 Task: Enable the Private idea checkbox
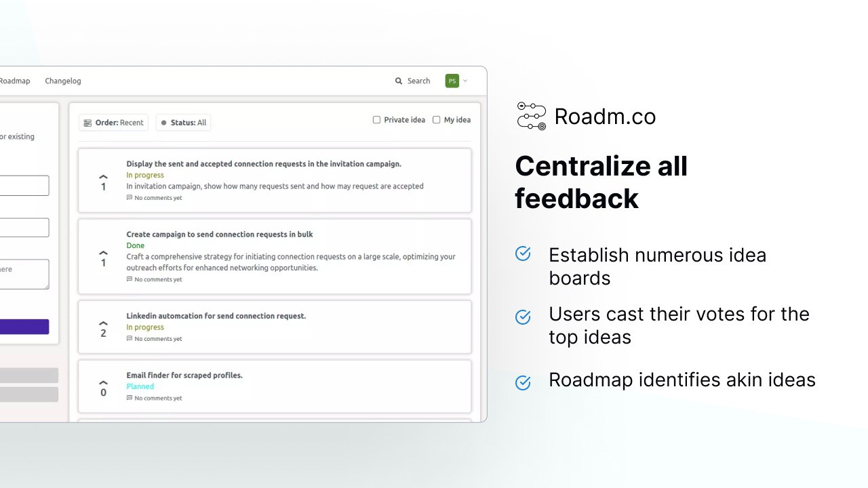376,120
